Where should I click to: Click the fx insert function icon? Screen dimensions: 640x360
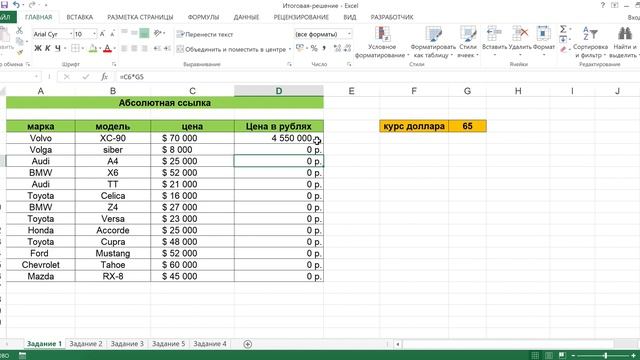[104, 77]
